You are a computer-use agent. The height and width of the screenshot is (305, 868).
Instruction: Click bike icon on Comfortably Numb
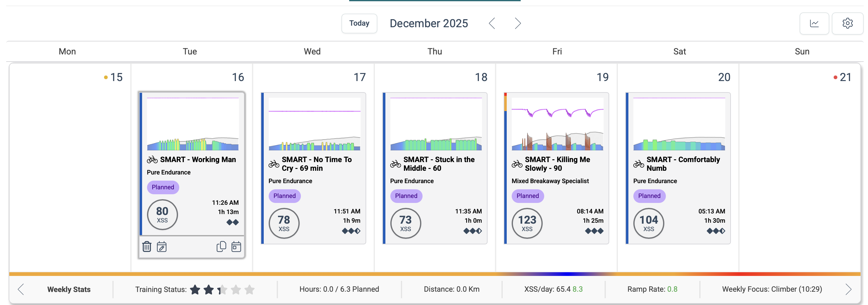click(x=639, y=164)
